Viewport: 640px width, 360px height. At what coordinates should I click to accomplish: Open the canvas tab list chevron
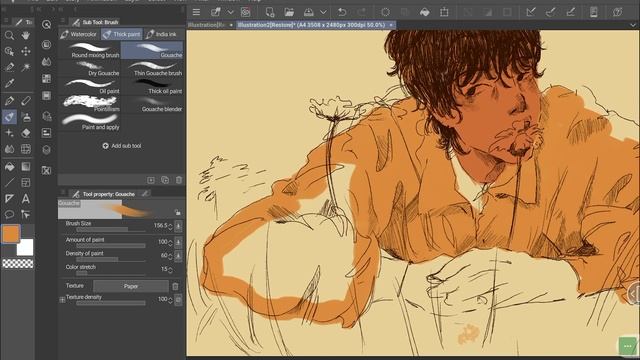pyautogui.click(x=633, y=25)
